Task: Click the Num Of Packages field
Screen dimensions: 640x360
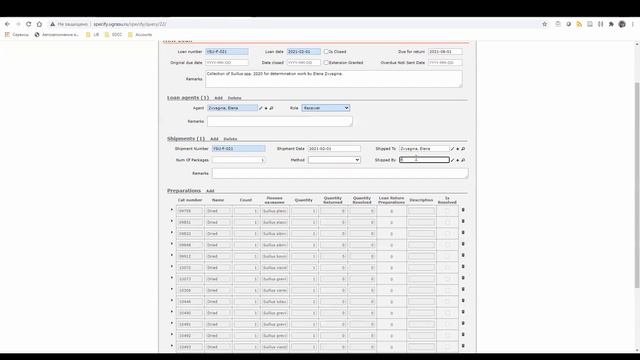Action: 238,160
